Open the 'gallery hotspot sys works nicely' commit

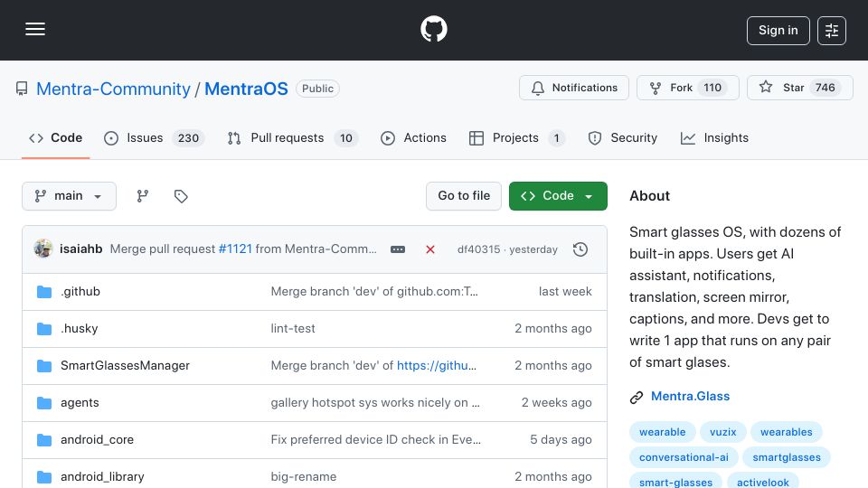(374, 403)
